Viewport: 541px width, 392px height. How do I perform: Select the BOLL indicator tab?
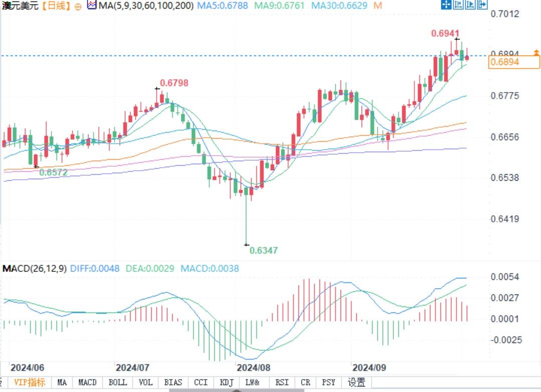pyautogui.click(x=118, y=382)
